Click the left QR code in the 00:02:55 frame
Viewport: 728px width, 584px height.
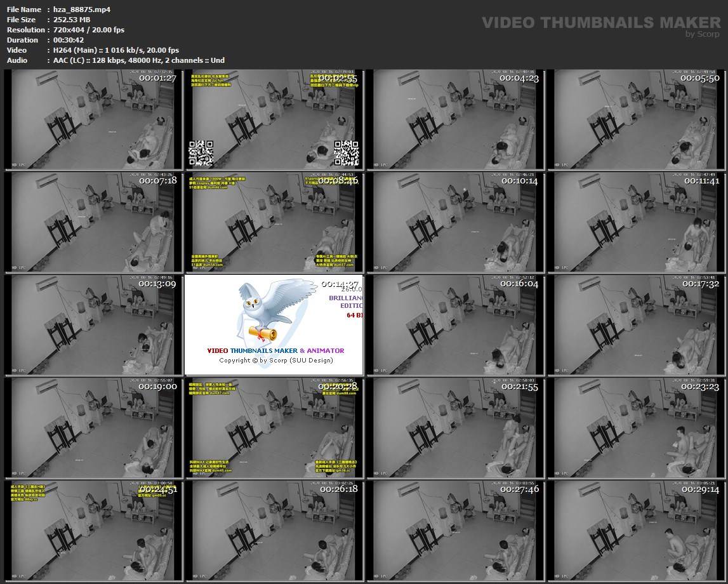pyautogui.click(x=201, y=153)
